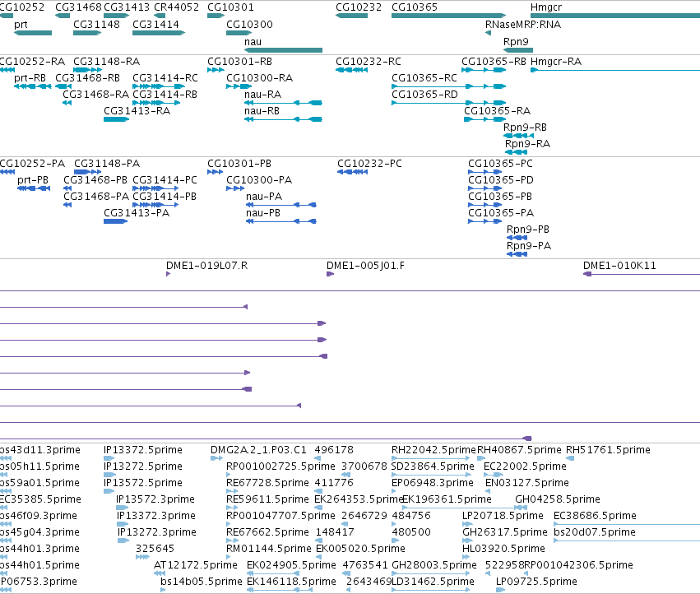Select the DME1-010K11 feature
This screenshot has width=700, height=594.
pos(642,274)
